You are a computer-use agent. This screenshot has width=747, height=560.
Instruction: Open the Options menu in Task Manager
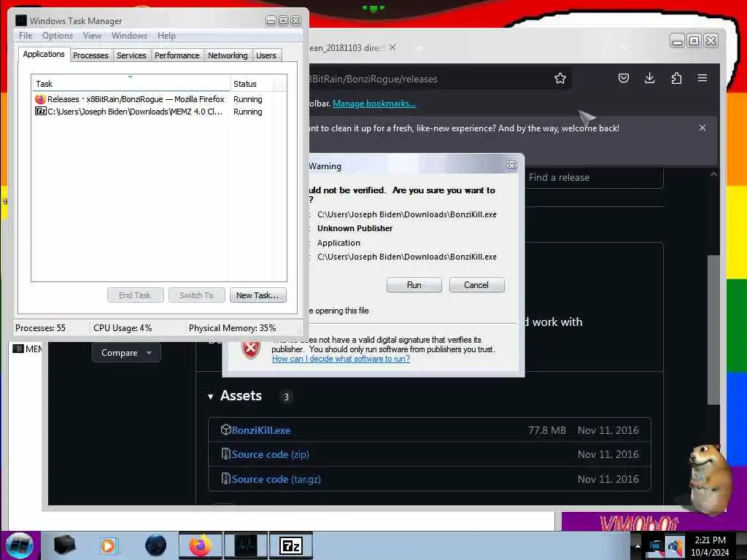click(57, 36)
